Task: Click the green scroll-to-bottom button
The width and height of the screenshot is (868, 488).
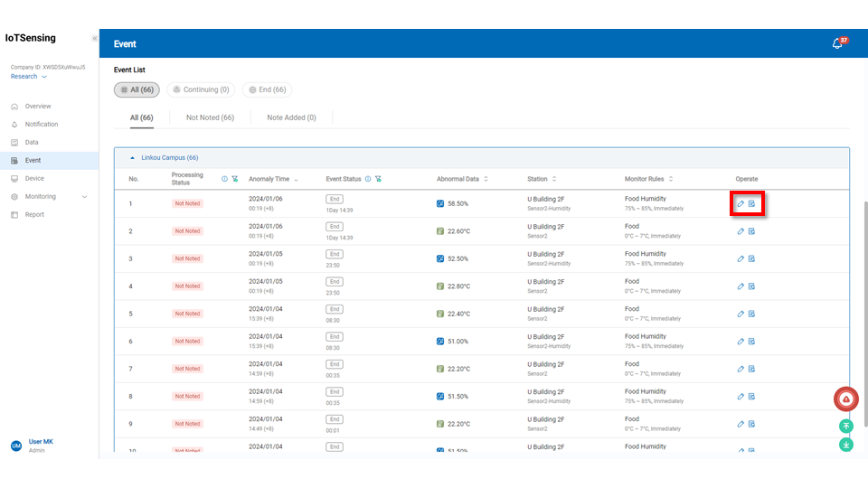Action: click(x=846, y=444)
